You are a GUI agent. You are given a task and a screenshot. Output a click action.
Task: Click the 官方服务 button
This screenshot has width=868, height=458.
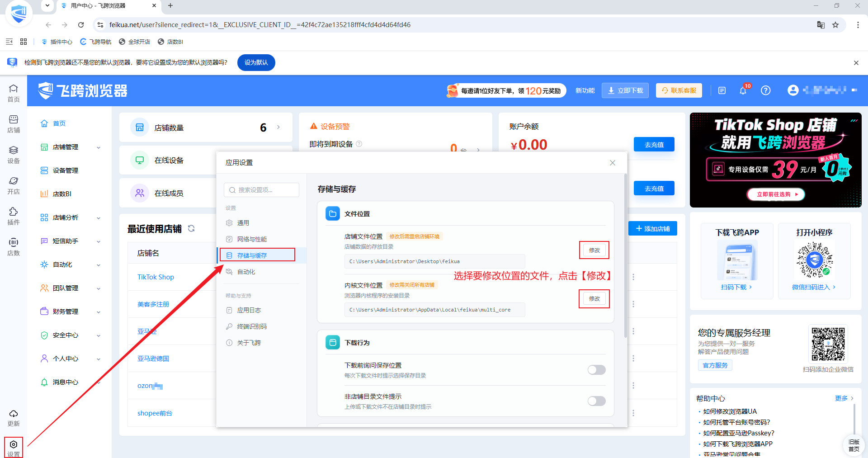click(715, 365)
